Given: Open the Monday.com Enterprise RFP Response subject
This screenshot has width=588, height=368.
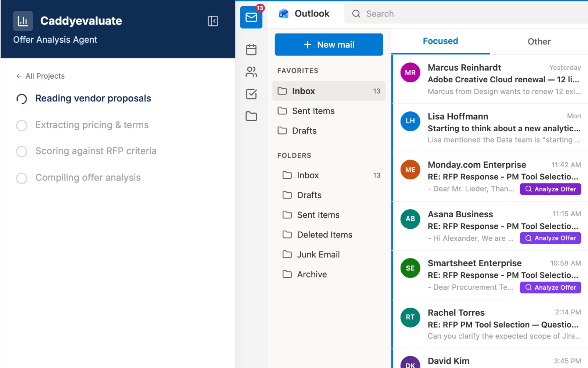Looking at the screenshot, I should pos(503,177).
